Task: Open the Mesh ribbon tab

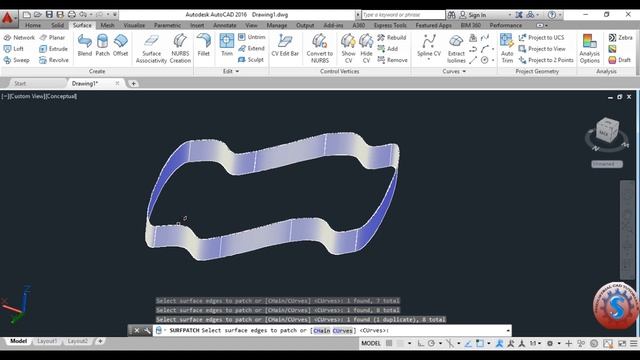Action: coord(107,25)
